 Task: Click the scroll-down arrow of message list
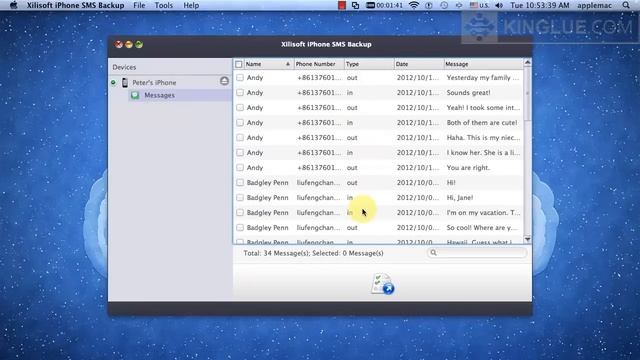(527, 239)
